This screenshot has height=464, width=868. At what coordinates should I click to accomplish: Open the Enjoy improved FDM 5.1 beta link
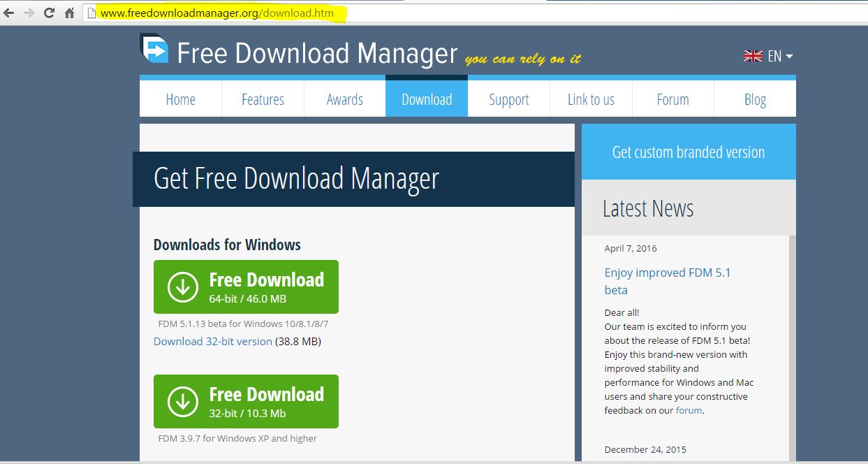coord(668,281)
